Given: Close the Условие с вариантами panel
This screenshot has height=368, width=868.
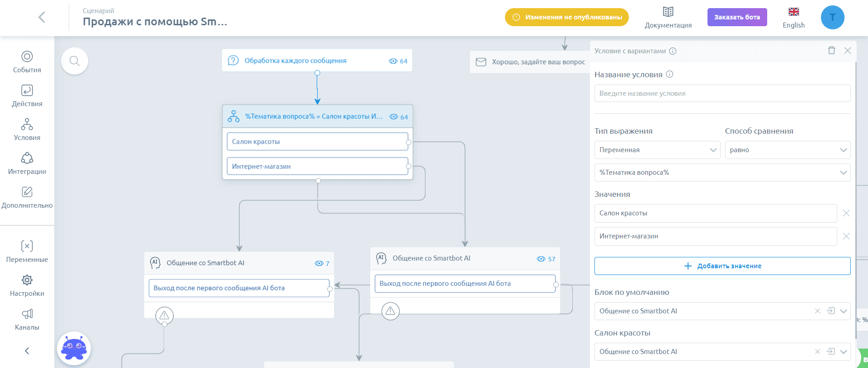Looking at the screenshot, I should (848, 51).
